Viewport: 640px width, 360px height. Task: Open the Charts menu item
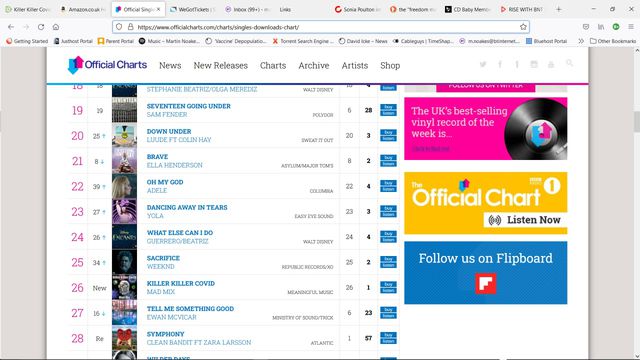click(273, 65)
